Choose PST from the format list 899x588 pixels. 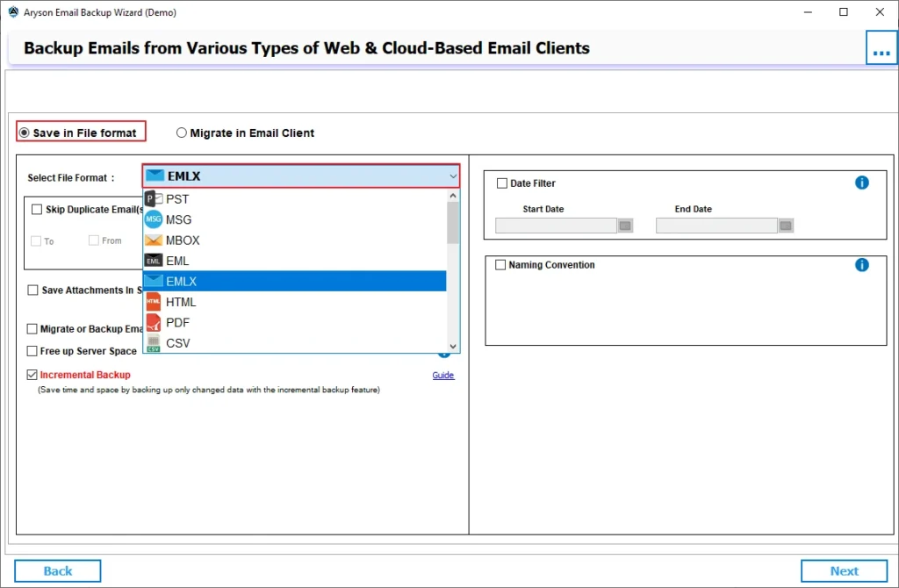pyautogui.click(x=295, y=199)
